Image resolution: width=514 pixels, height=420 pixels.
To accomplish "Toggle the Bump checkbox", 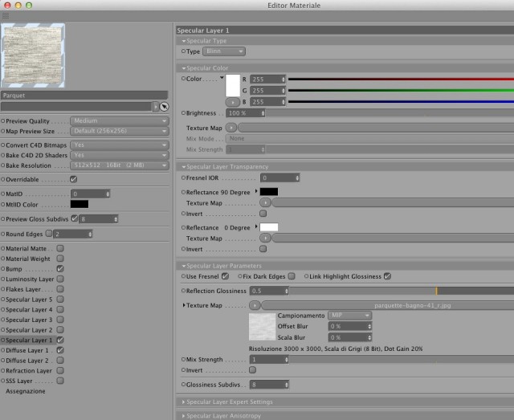I will coord(60,268).
